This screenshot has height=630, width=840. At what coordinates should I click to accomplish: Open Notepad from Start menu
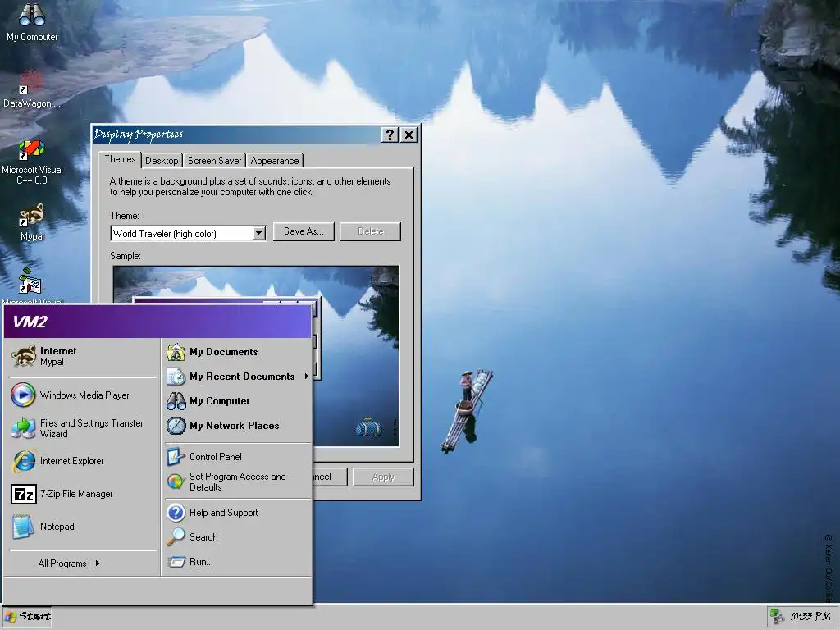(x=83, y=527)
